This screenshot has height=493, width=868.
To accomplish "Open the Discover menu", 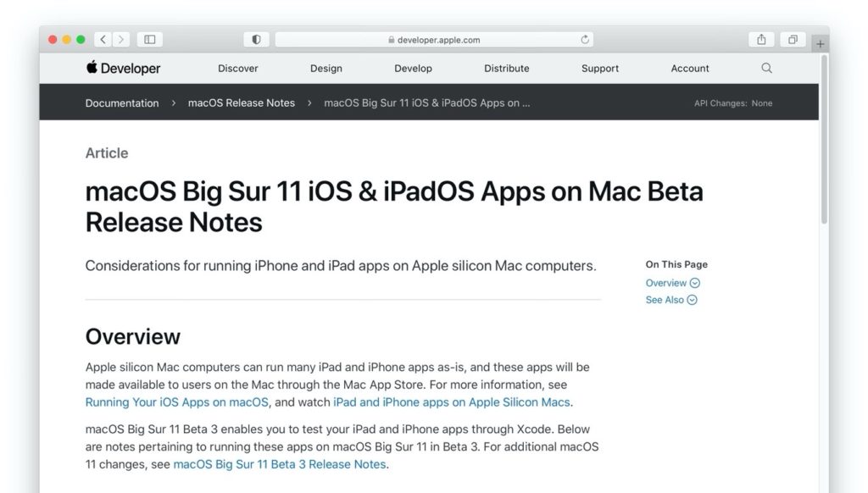I will click(238, 68).
